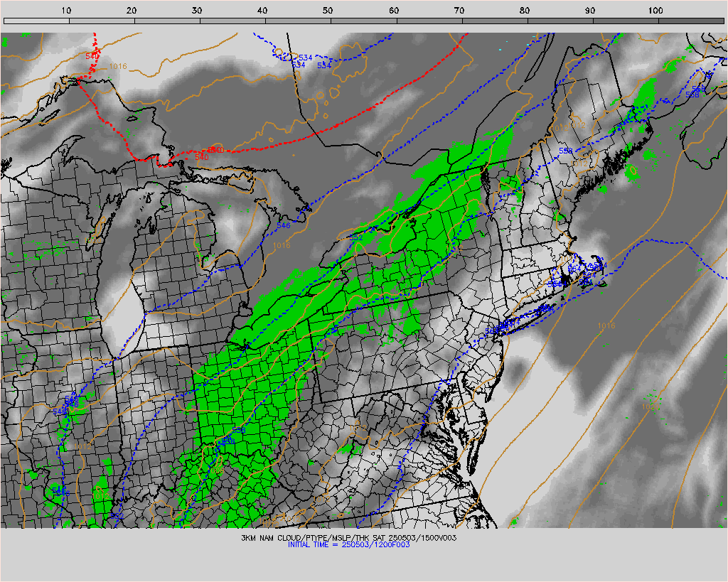Viewport: 728px width, 582px height.
Task: Click the '50' label on the cloud scale
Action: (328, 10)
